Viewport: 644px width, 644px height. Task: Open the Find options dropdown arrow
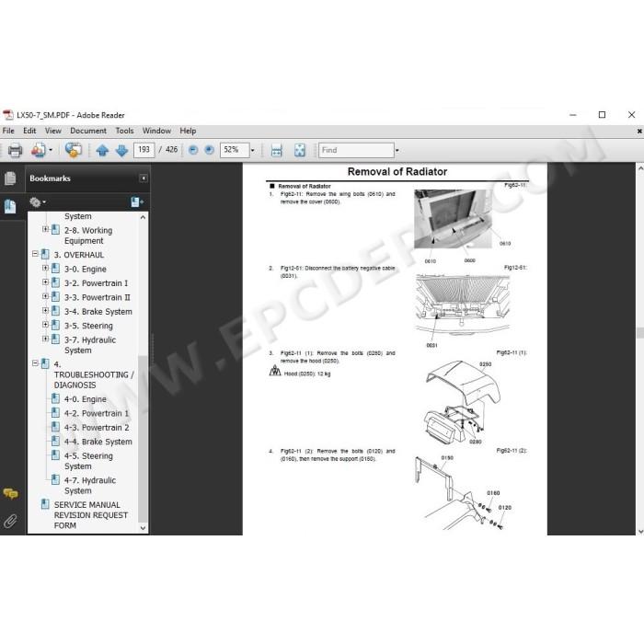point(397,150)
